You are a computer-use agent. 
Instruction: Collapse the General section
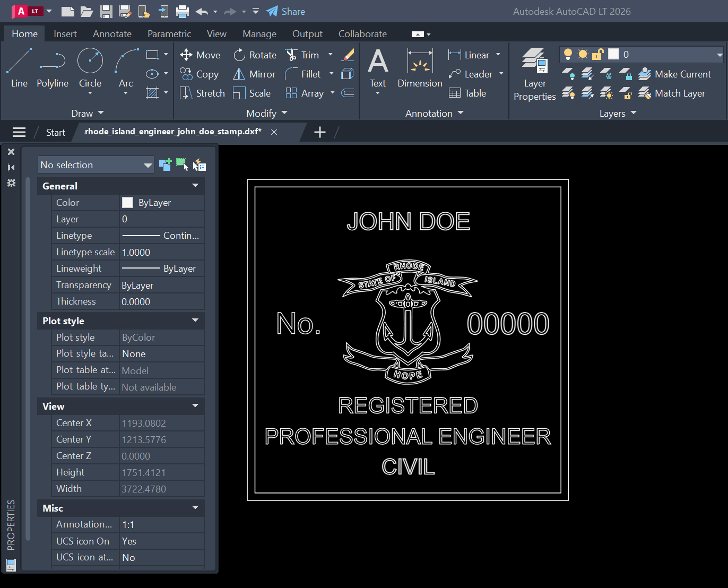[195, 186]
